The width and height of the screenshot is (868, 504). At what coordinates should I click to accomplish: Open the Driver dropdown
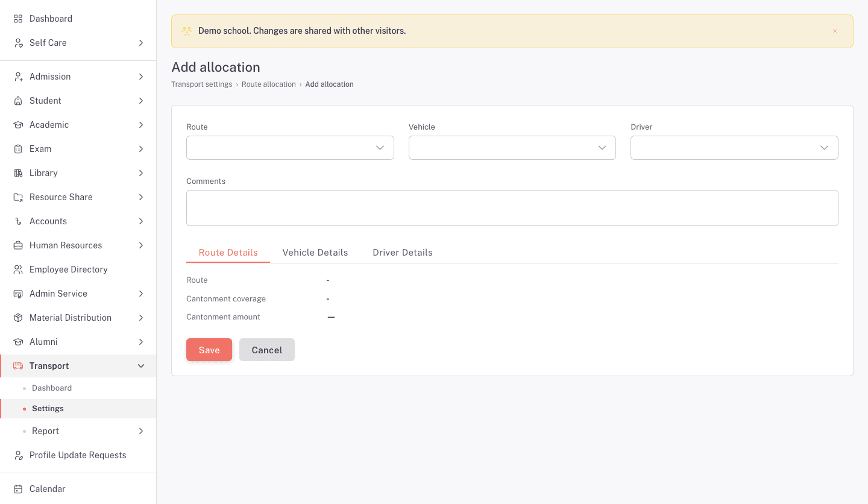734,148
